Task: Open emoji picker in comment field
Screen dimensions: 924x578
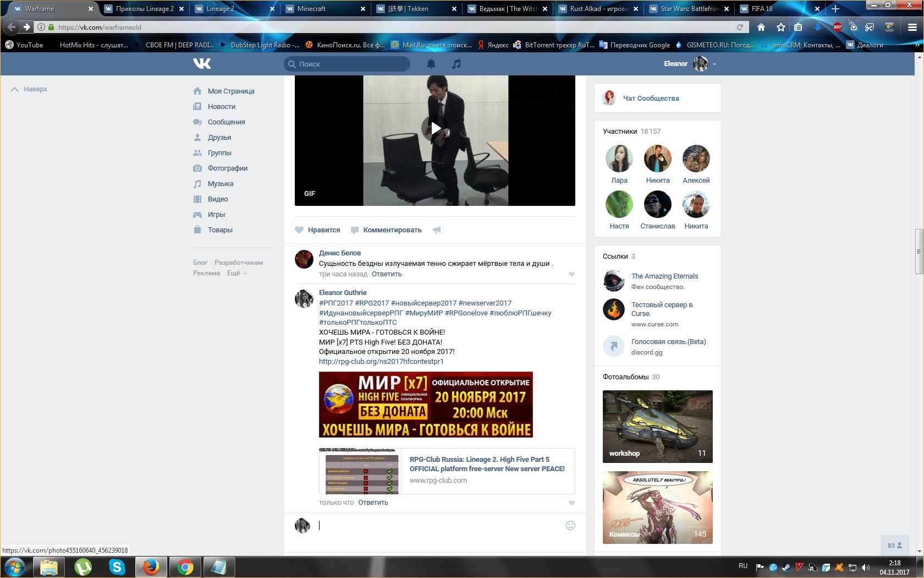Action: tap(570, 525)
